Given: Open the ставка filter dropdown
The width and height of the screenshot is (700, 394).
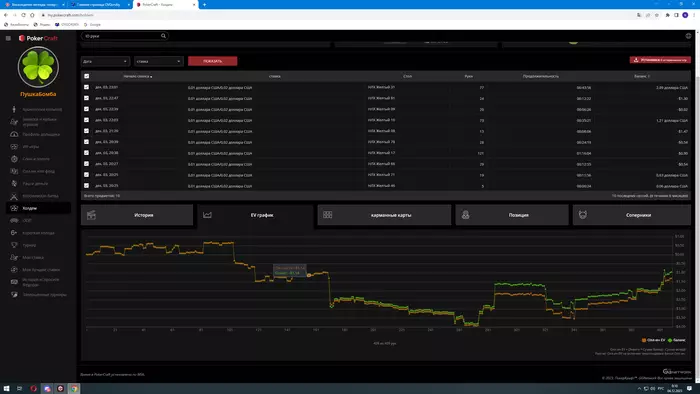Looking at the screenshot, I should click(158, 61).
